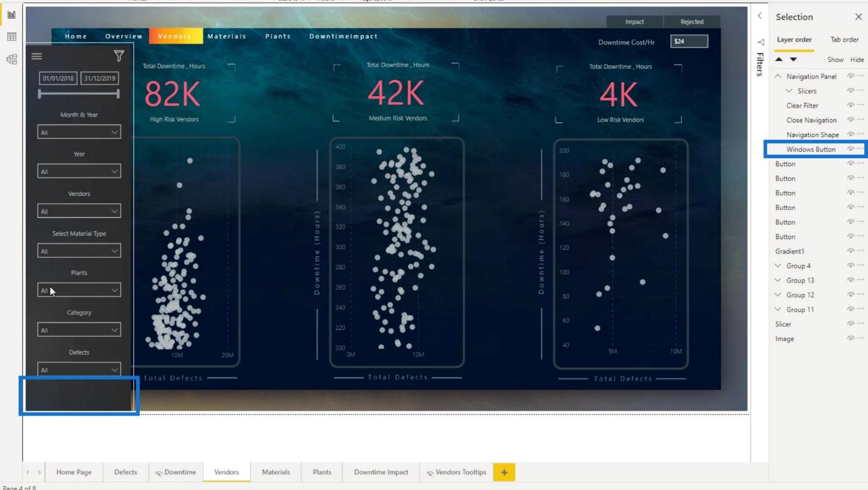Open the Filters pane icon

tap(760, 42)
